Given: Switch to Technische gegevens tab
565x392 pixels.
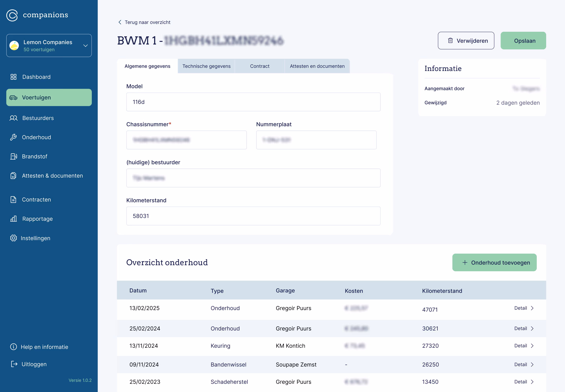Looking at the screenshot, I should [206, 66].
